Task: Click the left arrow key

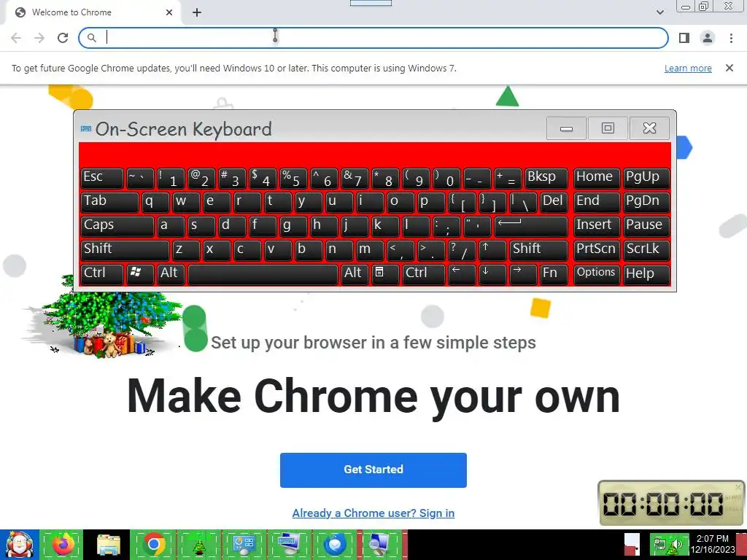Action: (462, 274)
